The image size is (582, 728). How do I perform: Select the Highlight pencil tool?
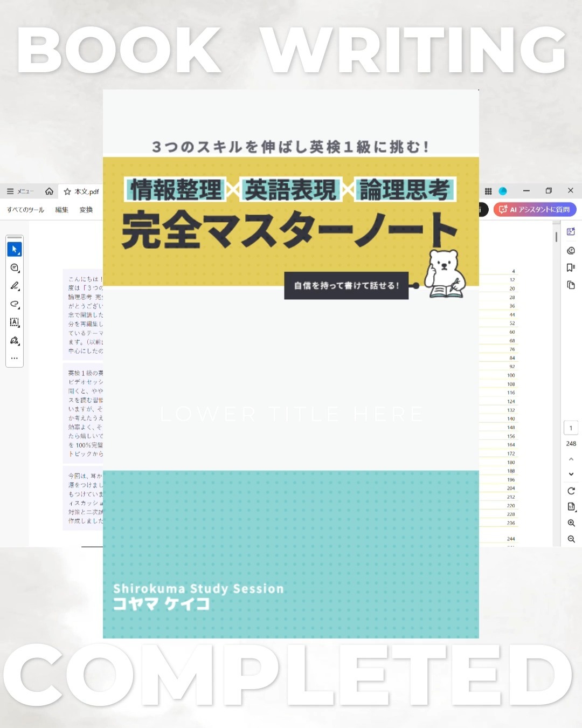coord(15,286)
